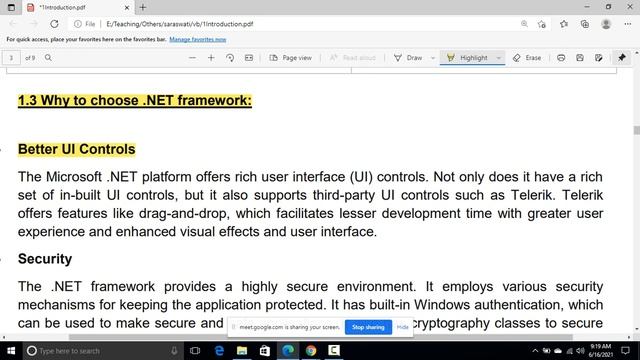640x360 pixels.
Task: Expand the Highlight color dropdown arrow
Action: pos(498,58)
